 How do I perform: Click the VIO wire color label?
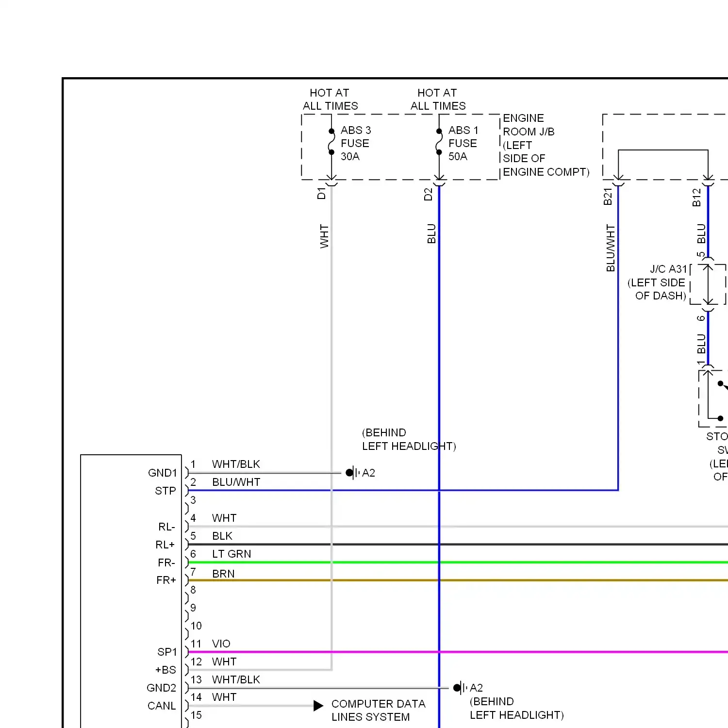(221, 644)
